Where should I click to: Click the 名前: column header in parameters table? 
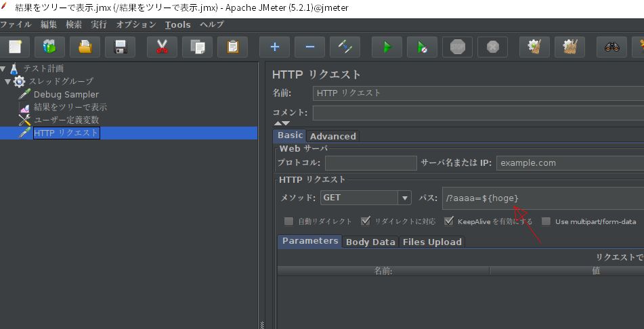[x=383, y=271]
